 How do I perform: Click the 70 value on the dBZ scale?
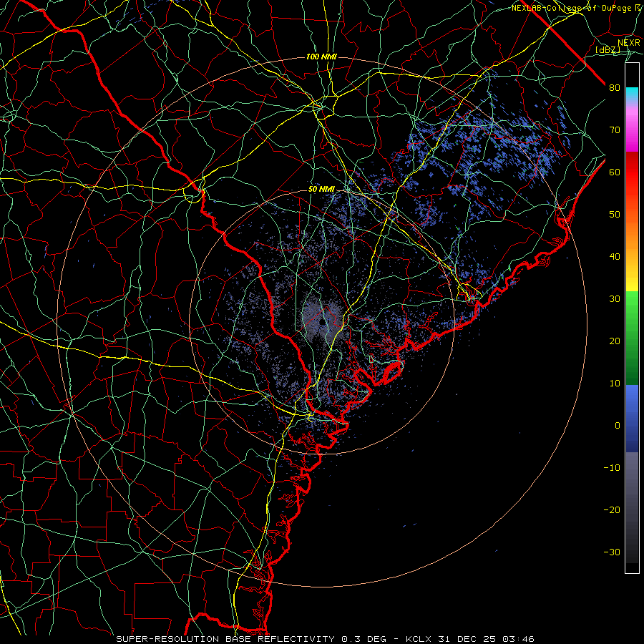615,130
